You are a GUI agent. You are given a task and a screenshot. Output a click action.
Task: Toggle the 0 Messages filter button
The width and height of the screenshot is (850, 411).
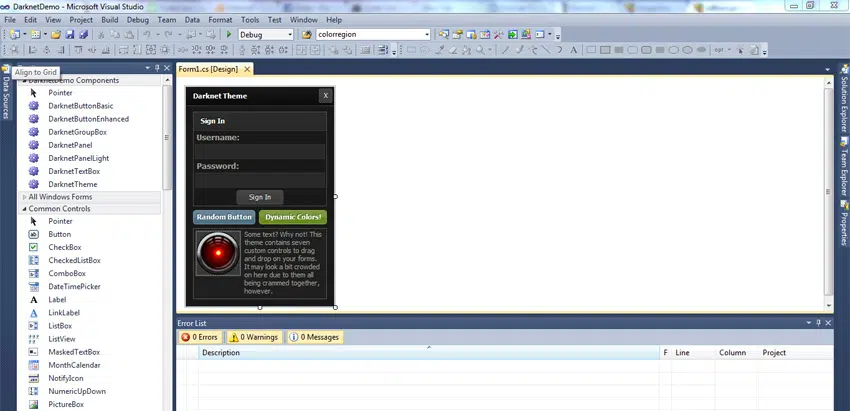315,338
